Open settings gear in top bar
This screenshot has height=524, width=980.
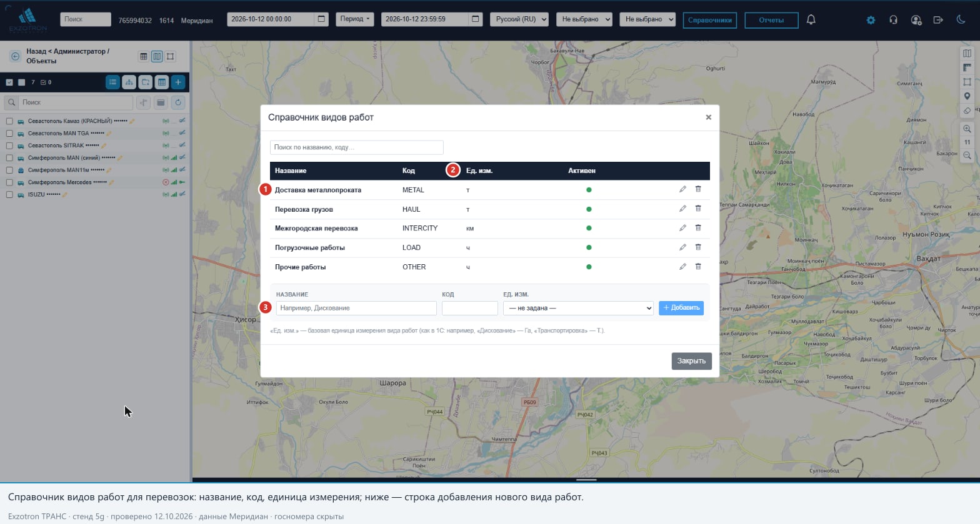871,20
